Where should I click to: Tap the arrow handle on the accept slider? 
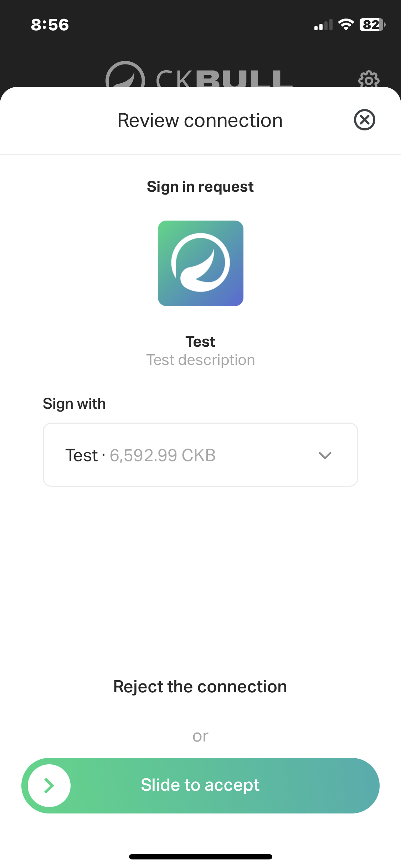(x=49, y=785)
